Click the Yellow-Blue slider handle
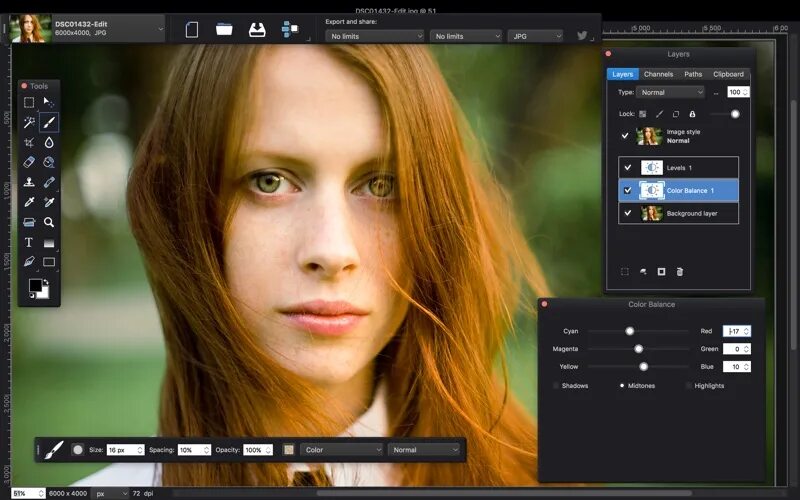The width and height of the screenshot is (800, 500). (x=643, y=366)
